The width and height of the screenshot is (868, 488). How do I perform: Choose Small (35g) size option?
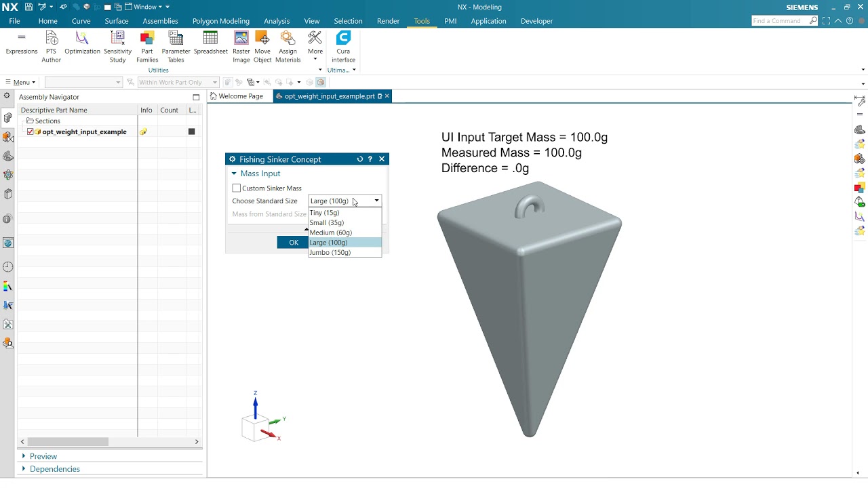(x=345, y=222)
